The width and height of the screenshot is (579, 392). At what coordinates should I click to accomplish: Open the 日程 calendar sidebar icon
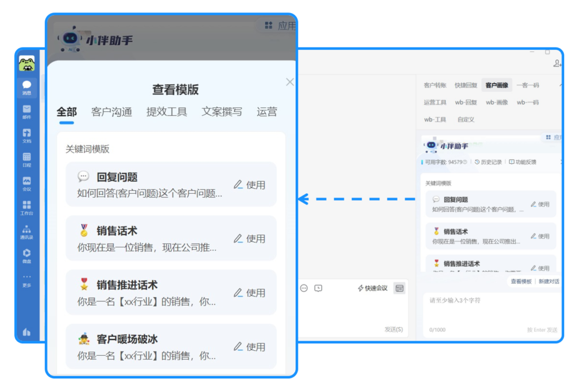click(x=27, y=160)
